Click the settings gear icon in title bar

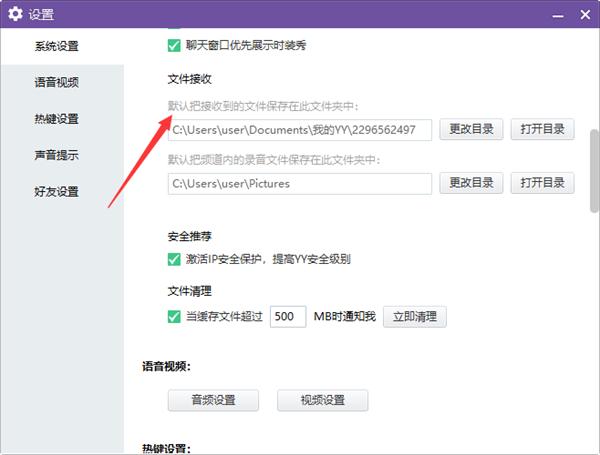pos(15,14)
